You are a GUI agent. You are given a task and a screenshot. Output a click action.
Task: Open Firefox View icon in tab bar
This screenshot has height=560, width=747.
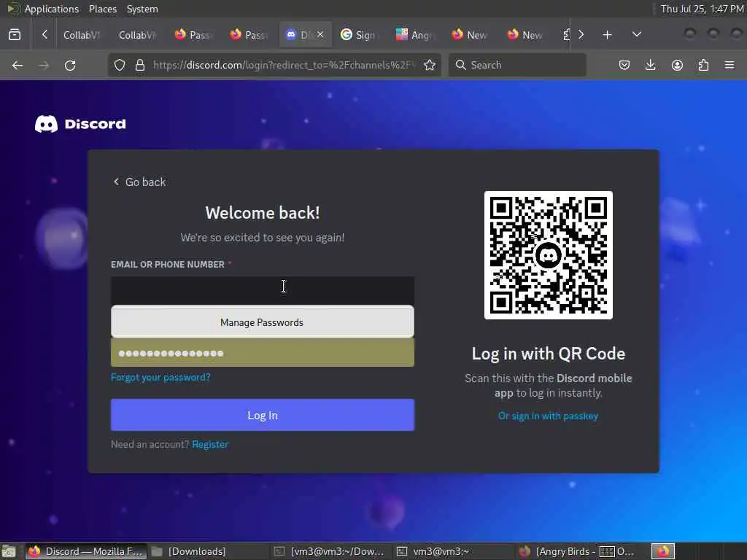click(x=15, y=35)
